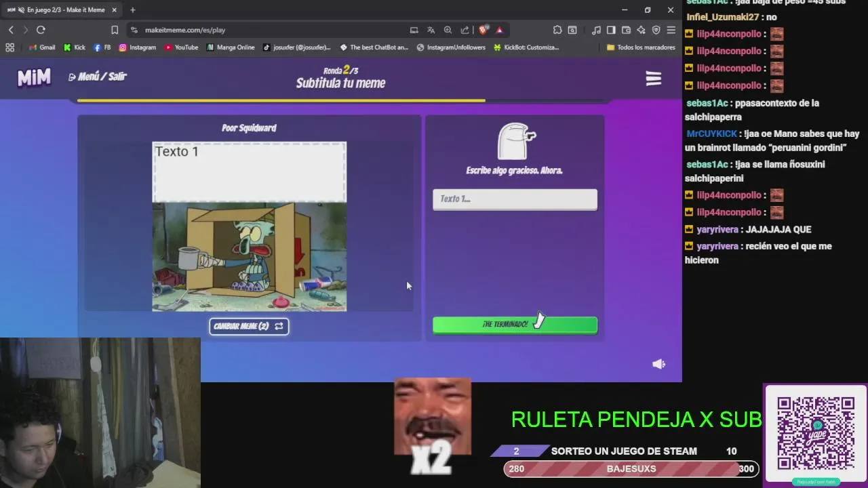Click the 'Texto 1' caption box on meme
The image size is (868, 488).
pyautogui.click(x=249, y=172)
